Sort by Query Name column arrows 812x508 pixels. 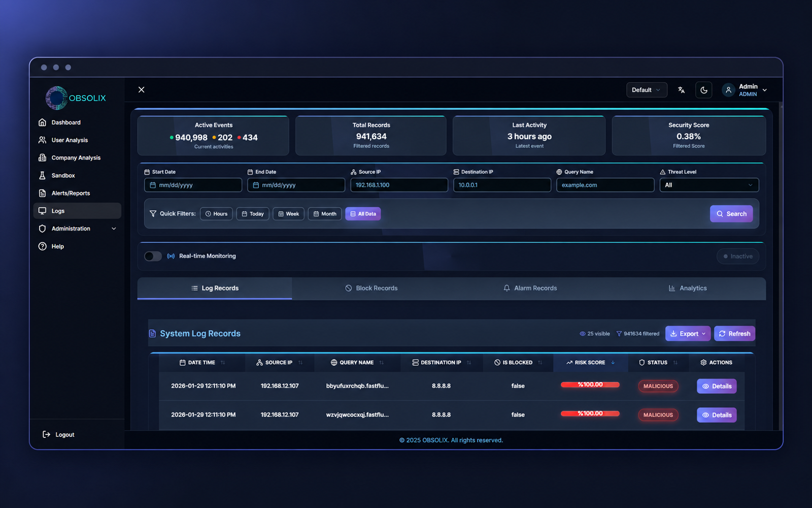(x=382, y=363)
